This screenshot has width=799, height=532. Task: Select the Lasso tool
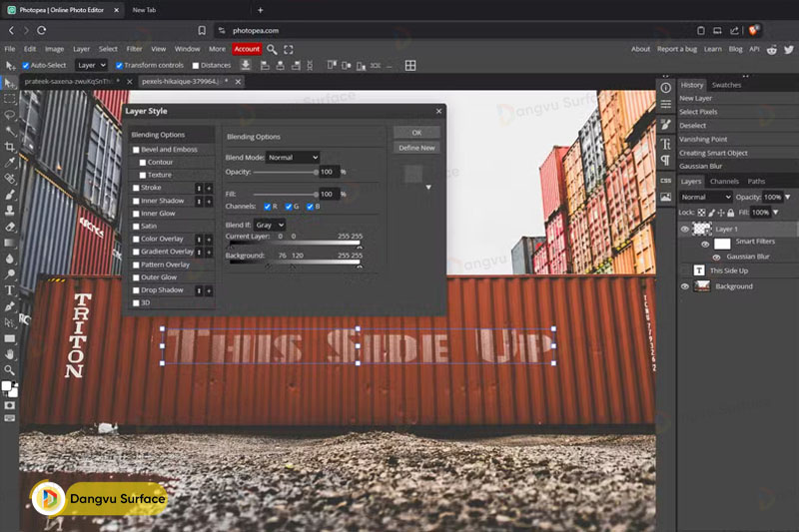[x=10, y=115]
